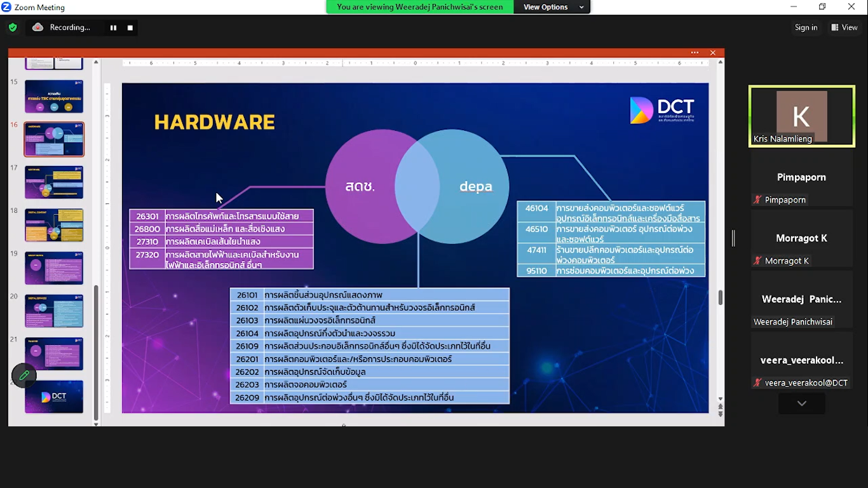Image resolution: width=868 pixels, height=488 pixels.
Task: Click the horizontal ruler above the slide
Action: pos(416,63)
